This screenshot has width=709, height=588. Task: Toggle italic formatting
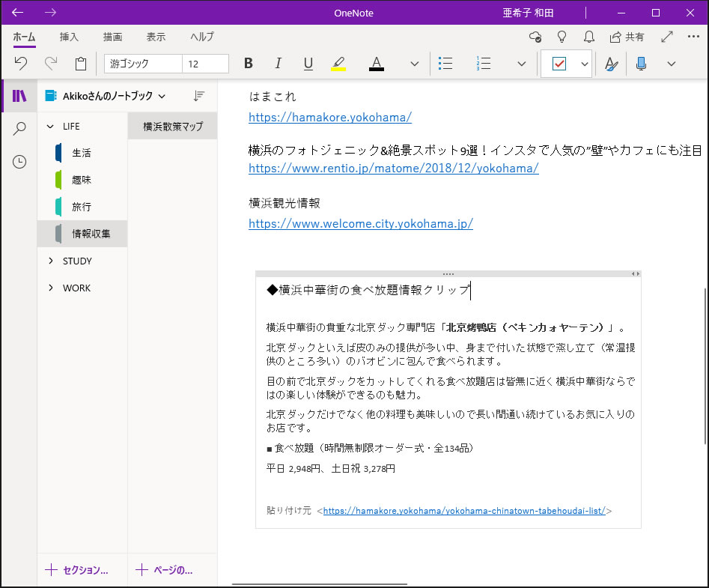279,64
